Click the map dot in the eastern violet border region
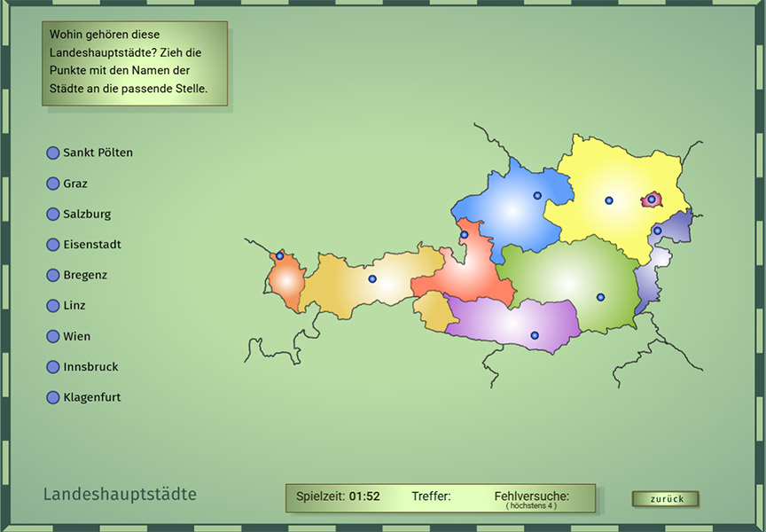Image resolution: width=766 pixels, height=532 pixels. tap(657, 231)
